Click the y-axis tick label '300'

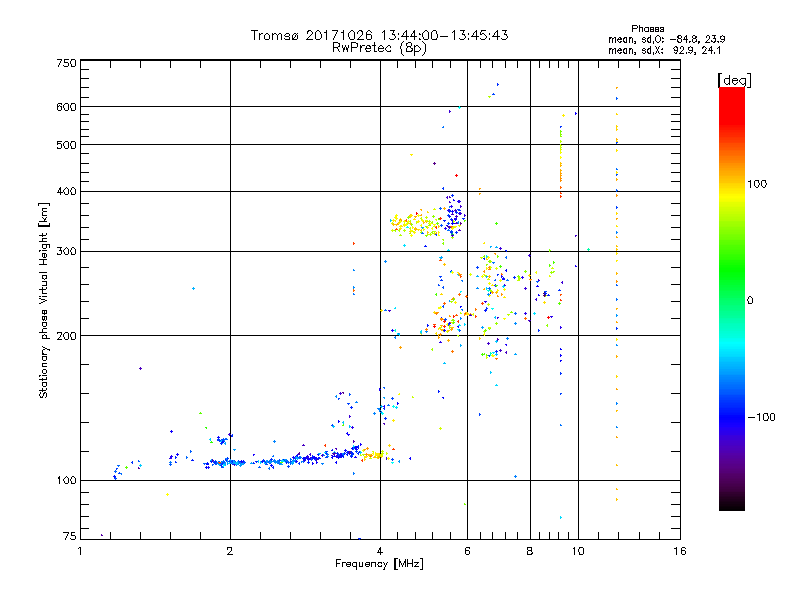click(x=67, y=252)
